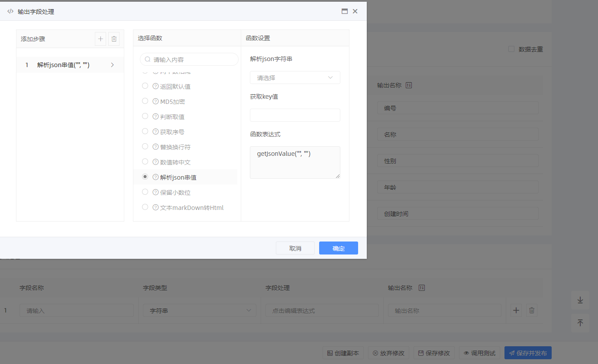Click the function search box
Screen dimensions: 598x364
coord(189,59)
